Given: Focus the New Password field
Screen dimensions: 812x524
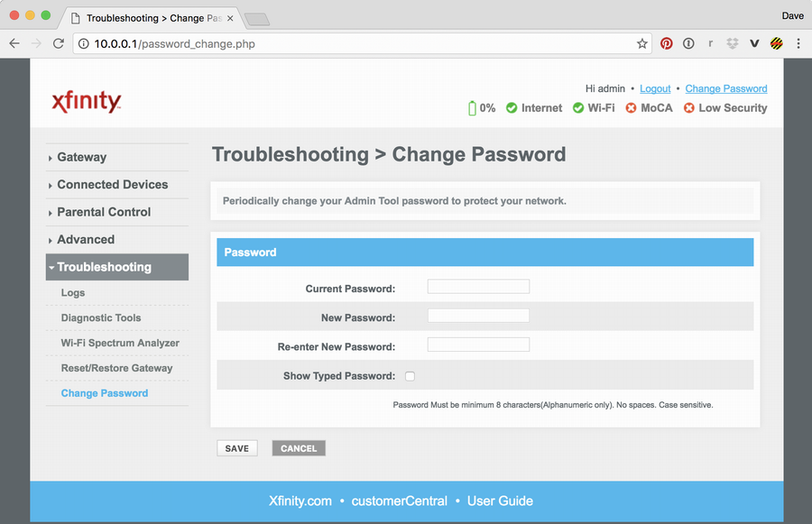Looking at the screenshot, I should click(x=478, y=316).
